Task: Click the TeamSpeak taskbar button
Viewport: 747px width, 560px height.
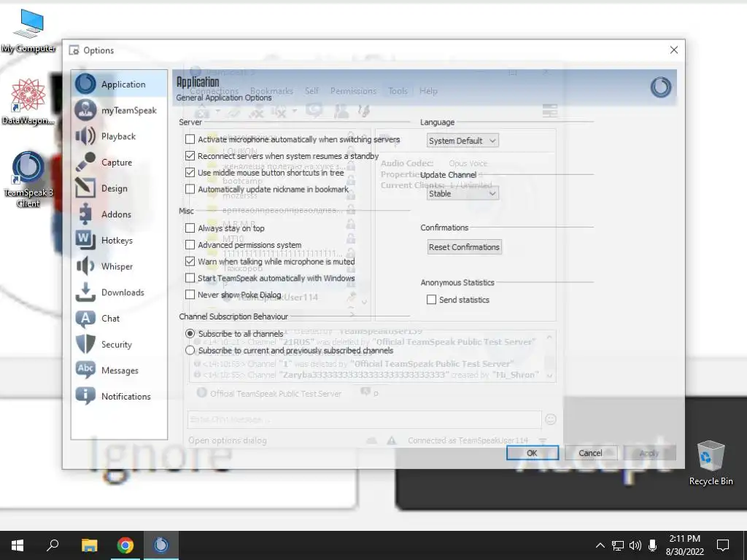Action: coord(161,545)
